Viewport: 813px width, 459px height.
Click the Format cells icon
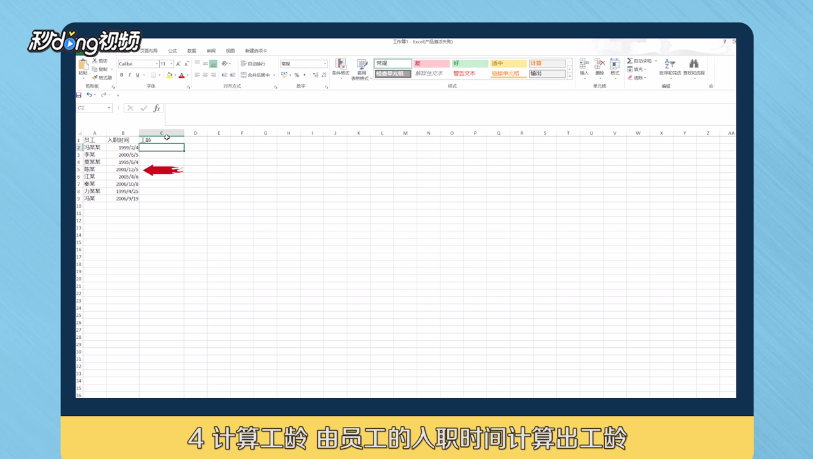click(x=615, y=64)
